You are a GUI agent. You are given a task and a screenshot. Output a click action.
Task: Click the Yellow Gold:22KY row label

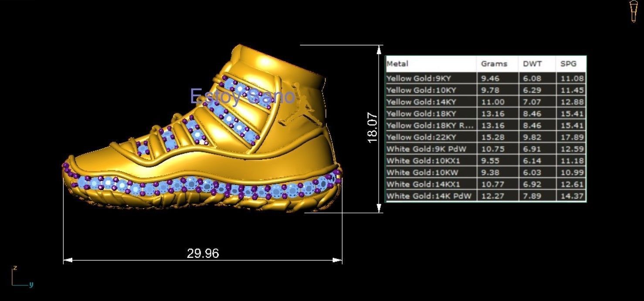pos(421,137)
